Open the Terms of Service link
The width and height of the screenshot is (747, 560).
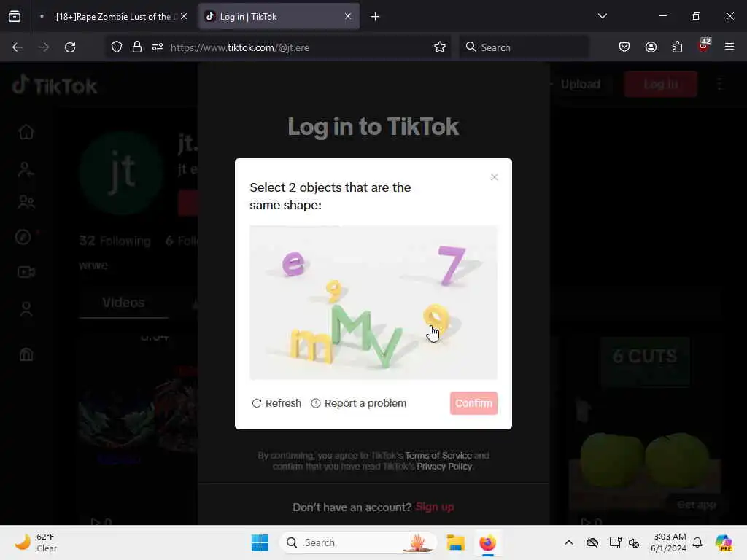tap(438, 455)
